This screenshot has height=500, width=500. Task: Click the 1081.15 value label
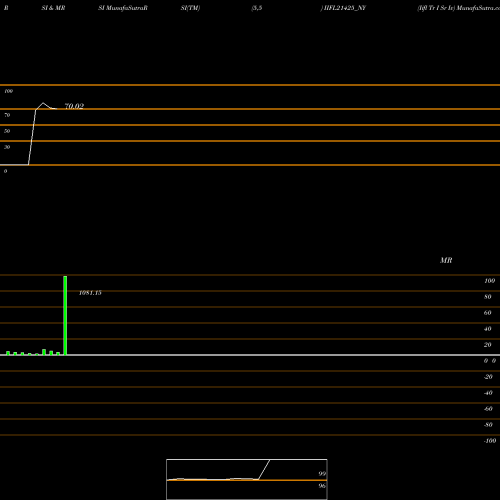[x=90, y=293]
